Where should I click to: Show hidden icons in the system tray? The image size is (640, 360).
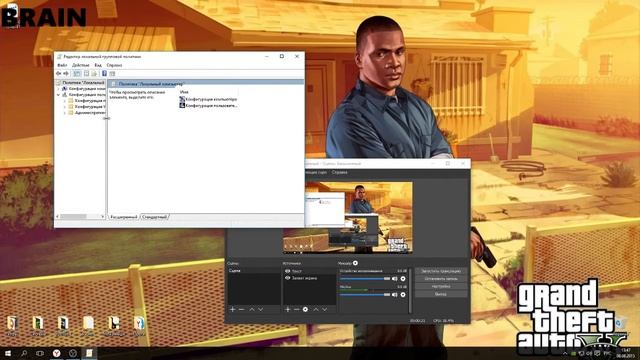565,353
